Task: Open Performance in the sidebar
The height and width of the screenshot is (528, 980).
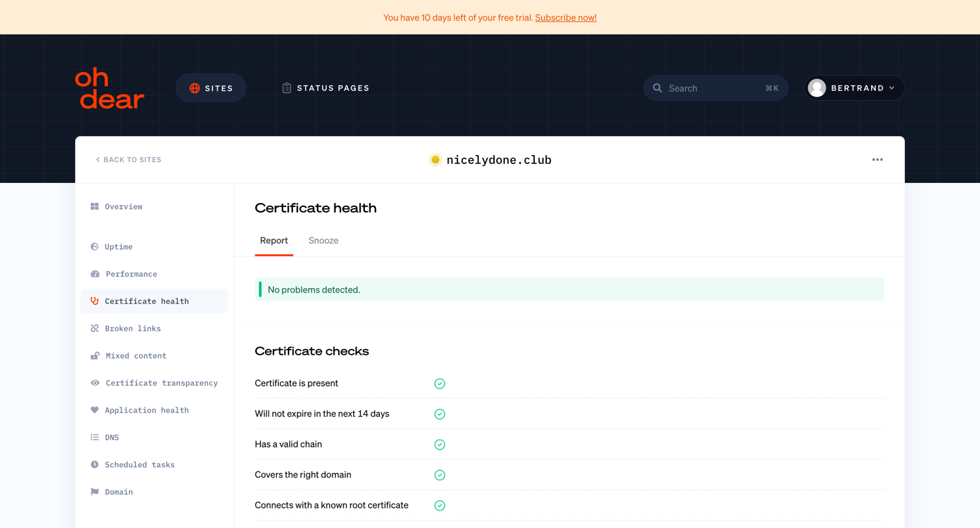Action: 154,274
